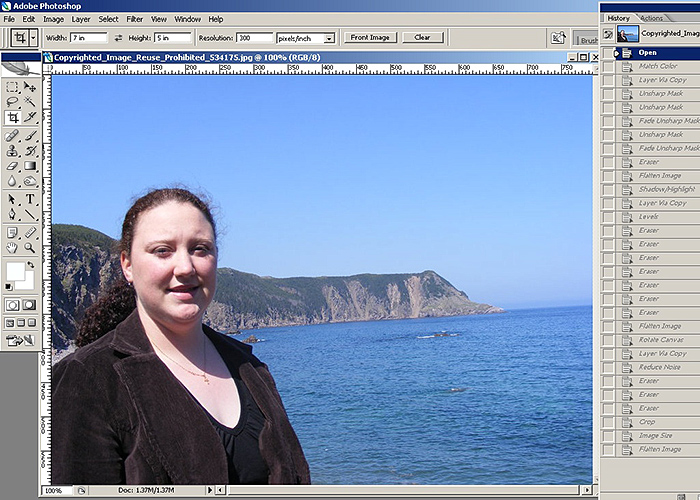
Task: Open the File menu
Action: [x=9, y=19]
